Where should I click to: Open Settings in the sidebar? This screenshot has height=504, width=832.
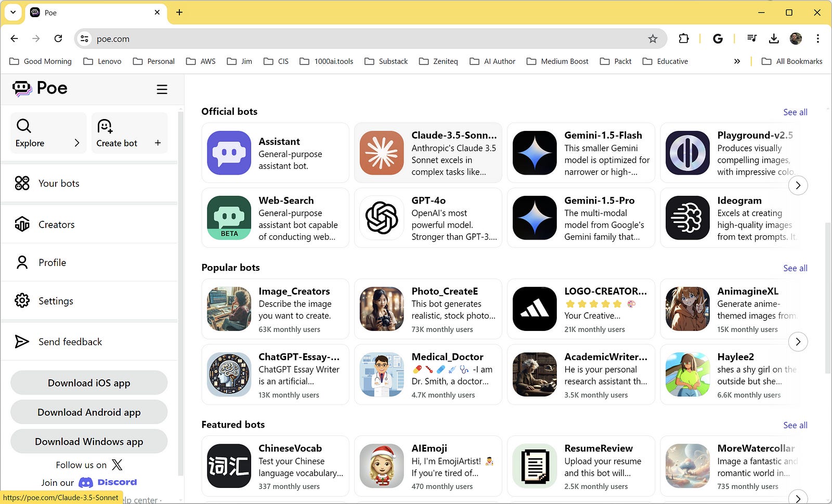[x=89, y=301]
